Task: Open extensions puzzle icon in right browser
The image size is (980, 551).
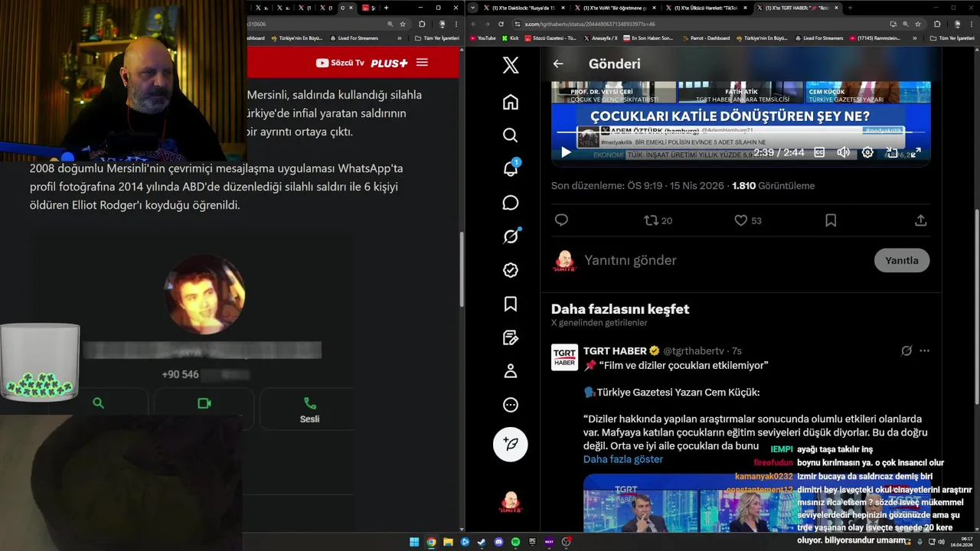Action: tap(936, 24)
